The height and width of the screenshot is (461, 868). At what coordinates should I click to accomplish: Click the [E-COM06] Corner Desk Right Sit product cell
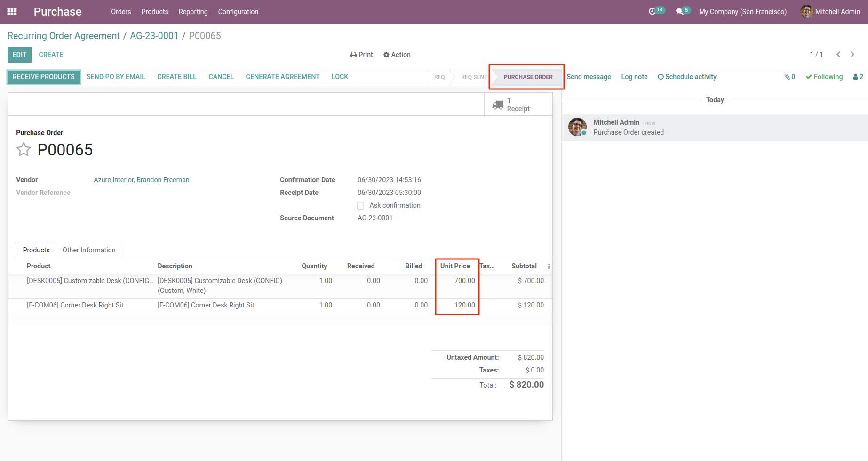[75, 305]
